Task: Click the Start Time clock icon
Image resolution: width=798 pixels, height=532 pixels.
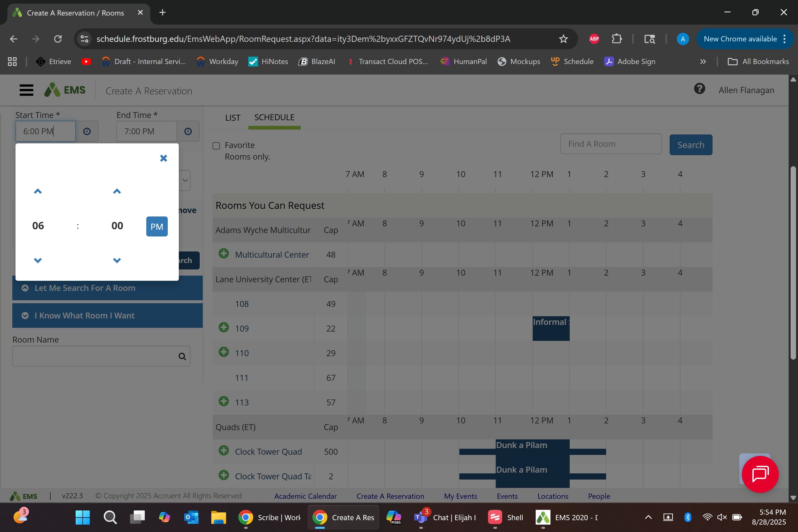Action: pos(87,131)
